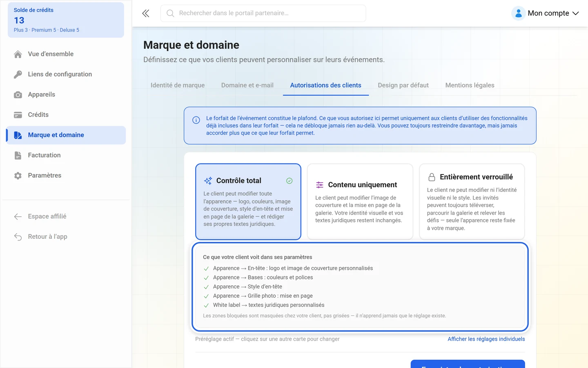Click 'Préréglage actif' hint text

267,339
